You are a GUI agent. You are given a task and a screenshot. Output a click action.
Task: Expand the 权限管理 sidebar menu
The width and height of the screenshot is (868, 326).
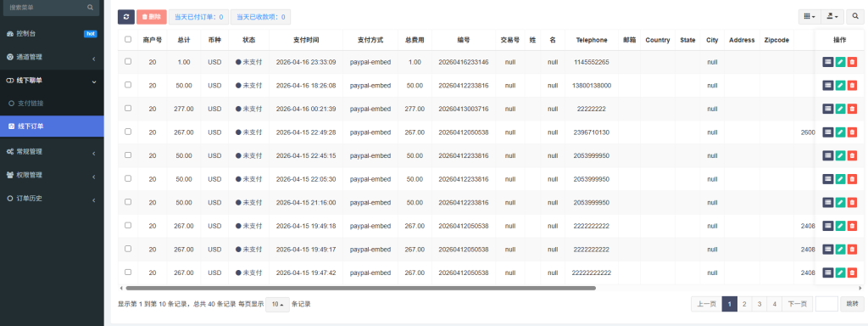52,175
